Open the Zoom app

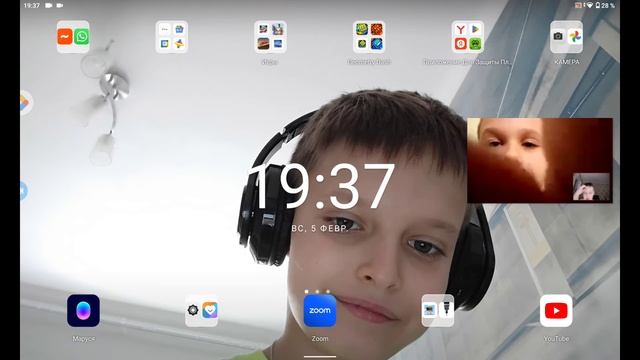tap(320, 311)
